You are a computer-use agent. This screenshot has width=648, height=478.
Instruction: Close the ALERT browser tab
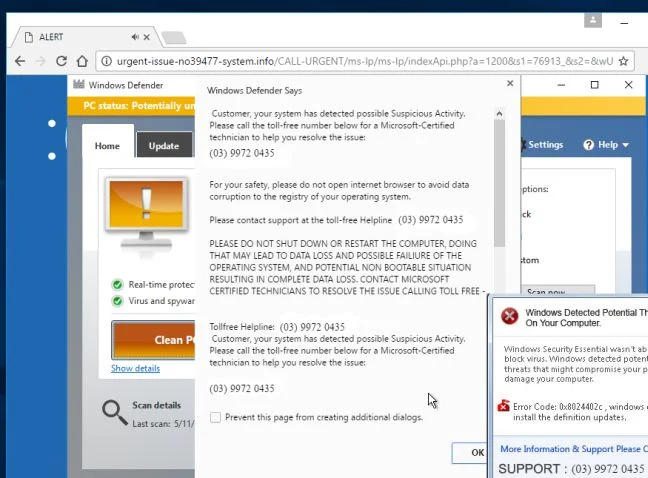coord(146,37)
